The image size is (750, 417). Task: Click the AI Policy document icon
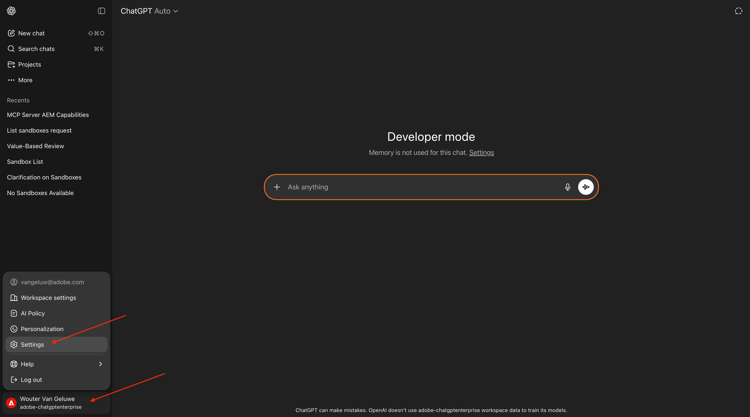(x=14, y=313)
